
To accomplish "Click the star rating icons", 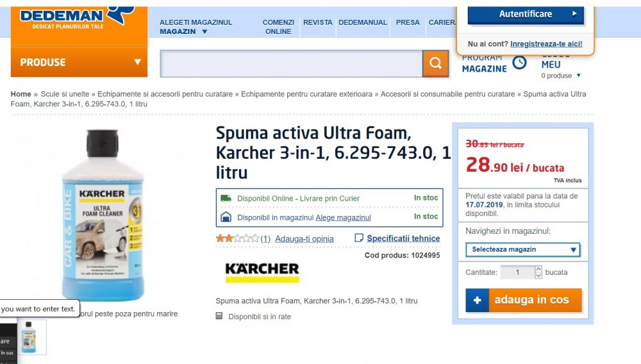I will pyautogui.click(x=238, y=238).
